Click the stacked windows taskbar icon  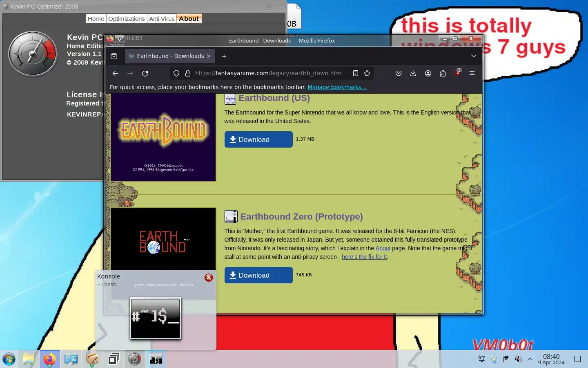114,359
